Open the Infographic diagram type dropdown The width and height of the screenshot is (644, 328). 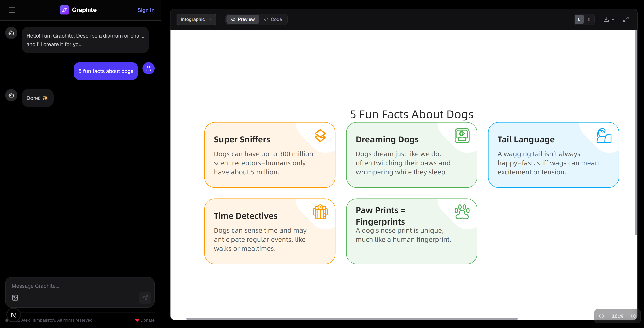[x=196, y=19]
